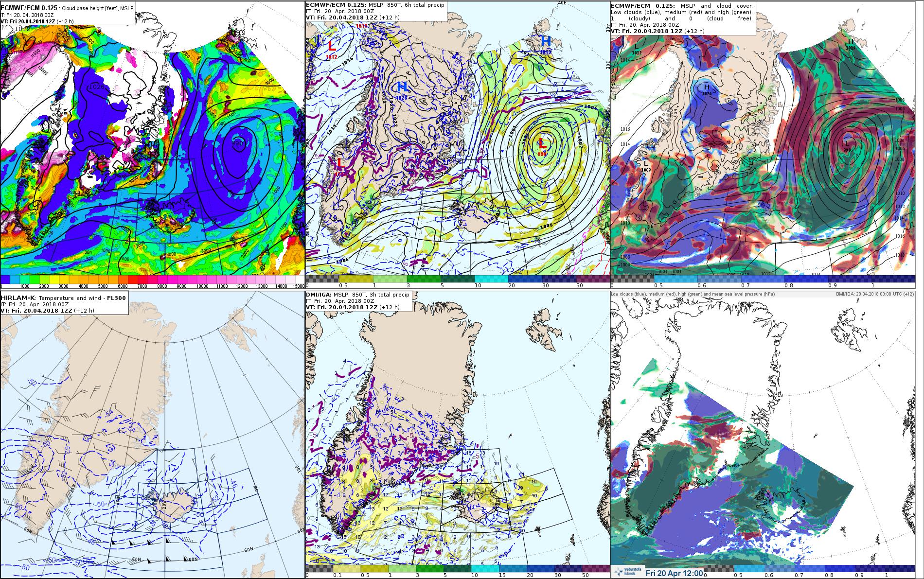Viewport: 924px width, 579px height.
Task: Click the cyan 10-20 swatch in 6h precip legend
Action: pos(492,279)
